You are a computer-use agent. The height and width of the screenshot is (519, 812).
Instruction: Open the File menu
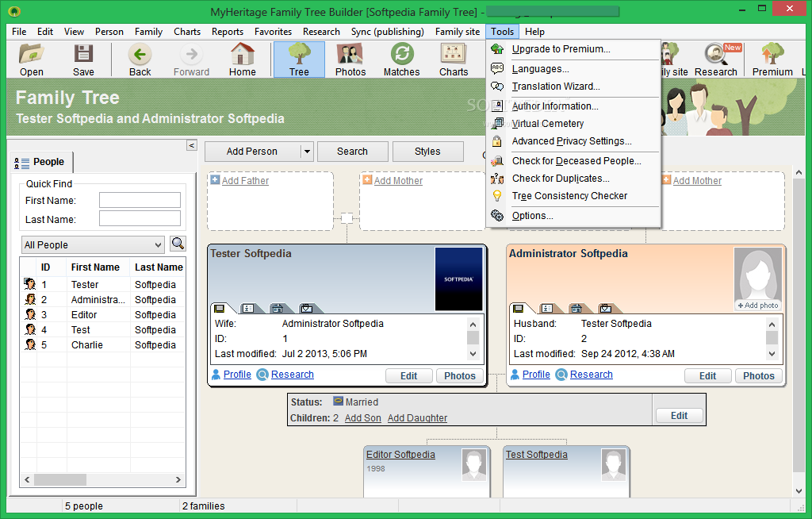19,32
